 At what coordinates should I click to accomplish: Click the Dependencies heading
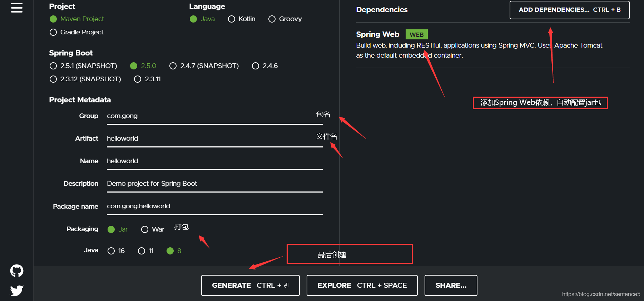382,10
